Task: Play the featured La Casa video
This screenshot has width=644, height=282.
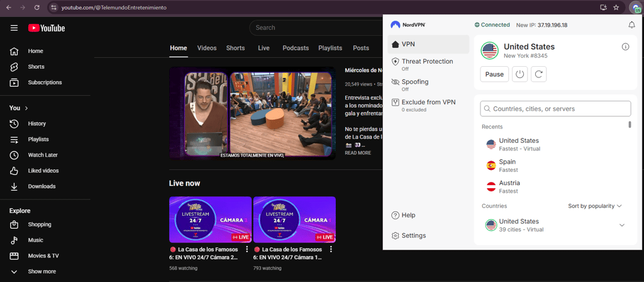Action: 253,113
